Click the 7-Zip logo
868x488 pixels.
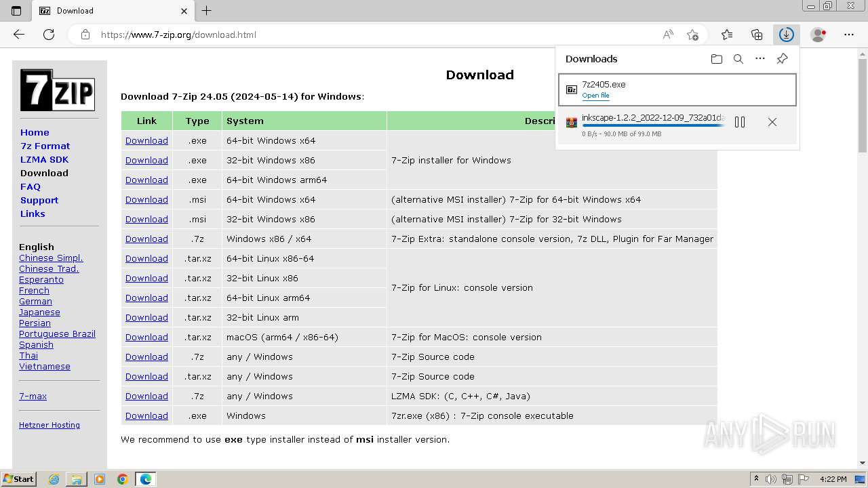57,90
